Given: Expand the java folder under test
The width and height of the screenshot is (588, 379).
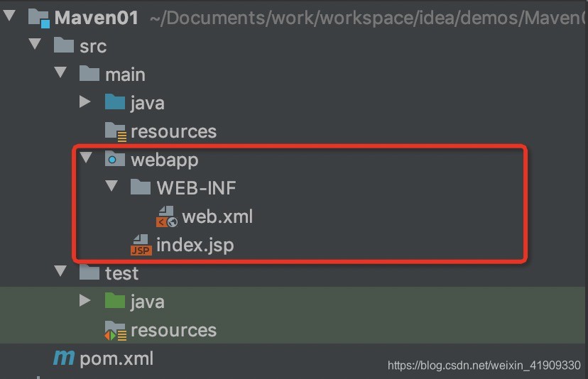Looking at the screenshot, I should point(85,300).
